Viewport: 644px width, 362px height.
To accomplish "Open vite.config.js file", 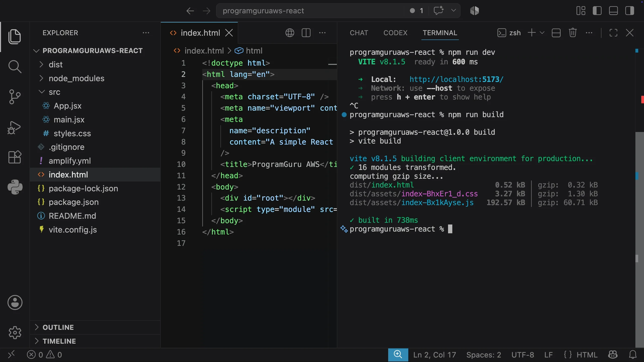I will pyautogui.click(x=95, y=230).
